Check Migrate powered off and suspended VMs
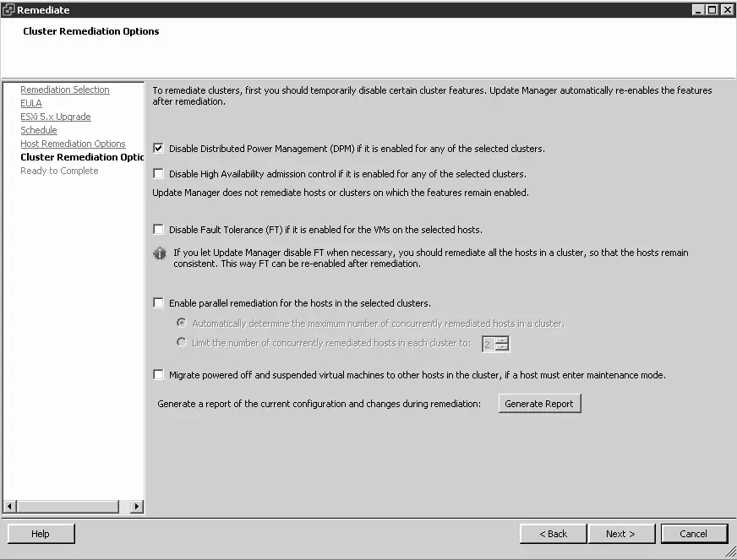The width and height of the screenshot is (737, 560). pos(158,375)
